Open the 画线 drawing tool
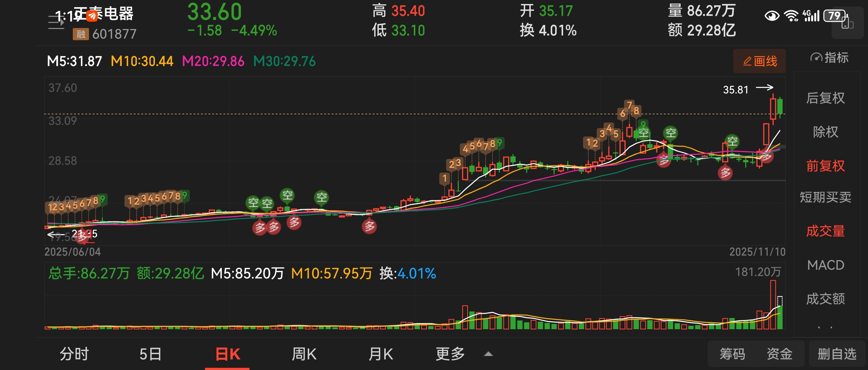The image size is (868, 370). 759,61
